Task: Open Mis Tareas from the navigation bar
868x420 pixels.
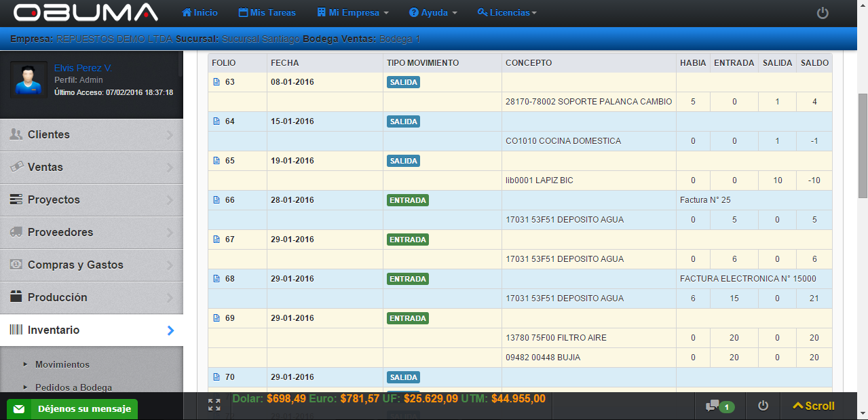Action: coord(267,13)
